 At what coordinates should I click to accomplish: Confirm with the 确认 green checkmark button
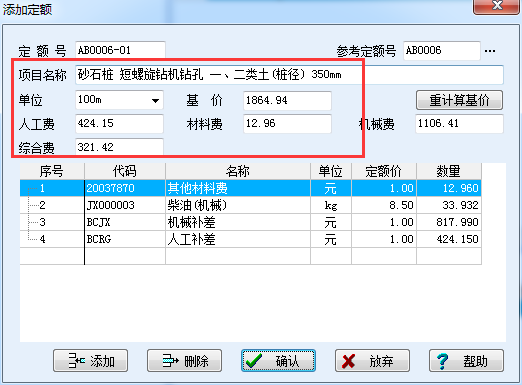pyautogui.click(x=278, y=361)
